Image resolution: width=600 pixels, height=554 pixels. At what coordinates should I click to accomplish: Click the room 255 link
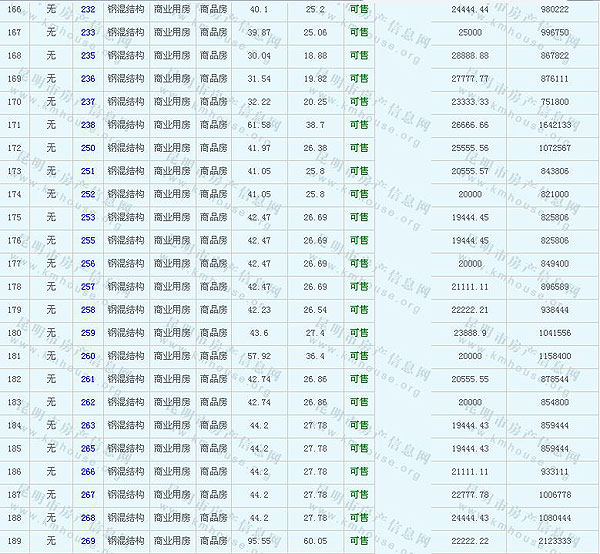tap(88, 240)
